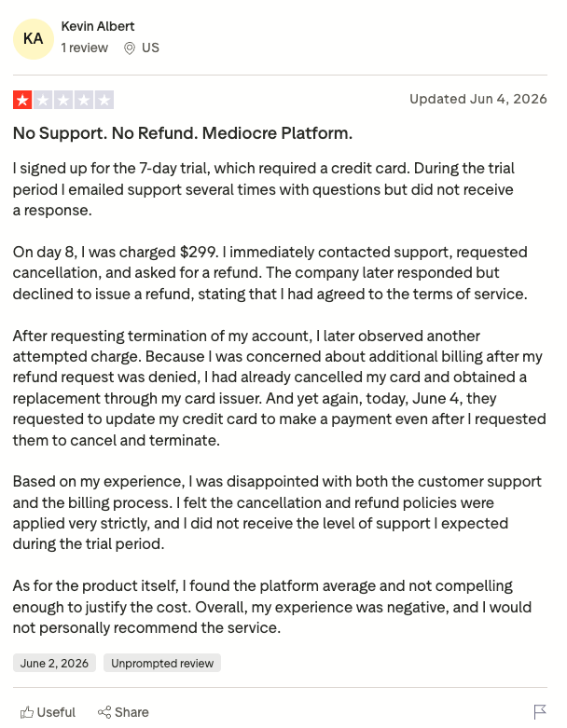Open the KA reviewer avatar
The height and width of the screenshot is (728, 567).
tap(34, 39)
